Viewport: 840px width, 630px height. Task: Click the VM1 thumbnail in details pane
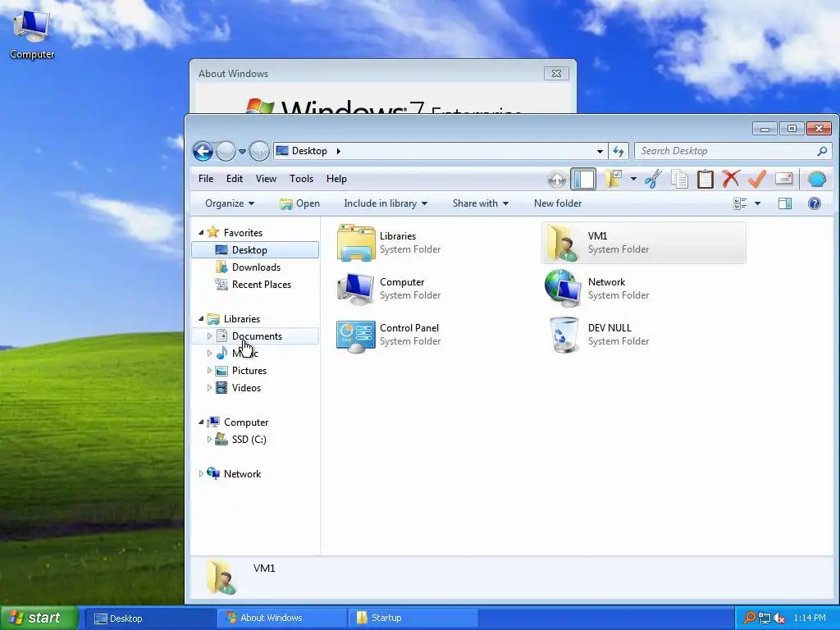pos(221,577)
